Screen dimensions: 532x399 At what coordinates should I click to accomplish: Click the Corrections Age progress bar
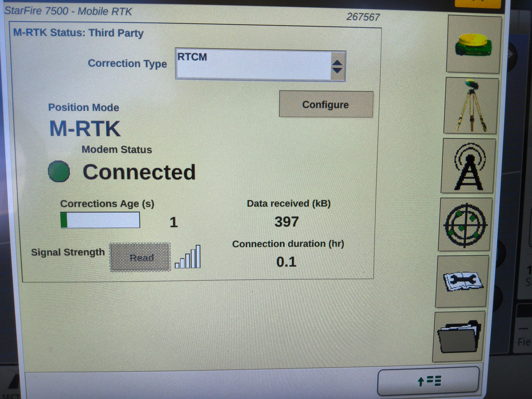pyautogui.click(x=100, y=220)
